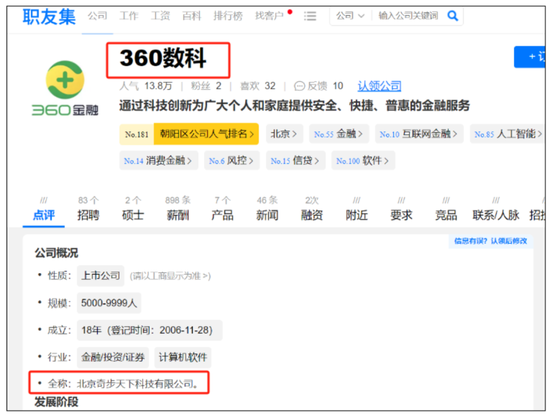Open the hamburger menu icon in navigation
The image size is (550, 414).
pos(310,16)
